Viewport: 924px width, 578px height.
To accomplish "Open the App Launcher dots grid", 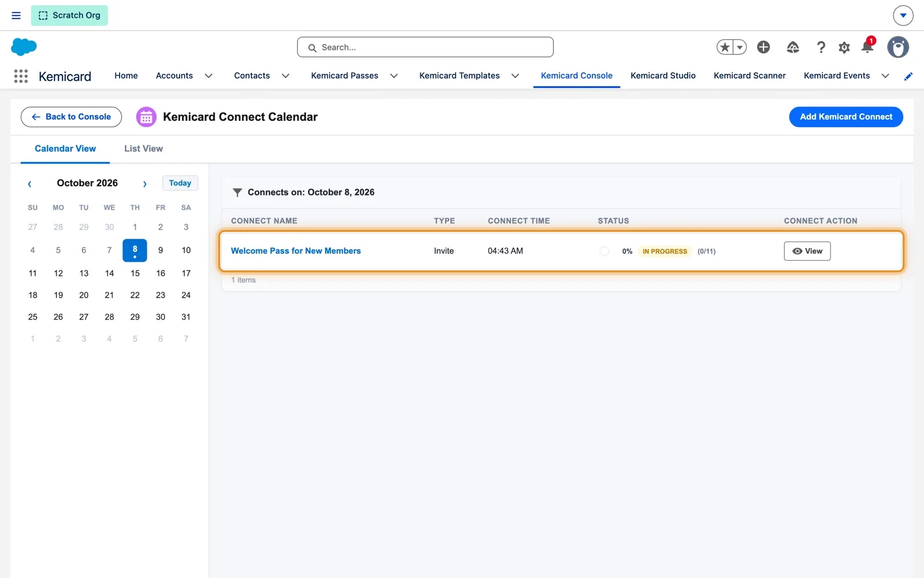I will 21,76.
